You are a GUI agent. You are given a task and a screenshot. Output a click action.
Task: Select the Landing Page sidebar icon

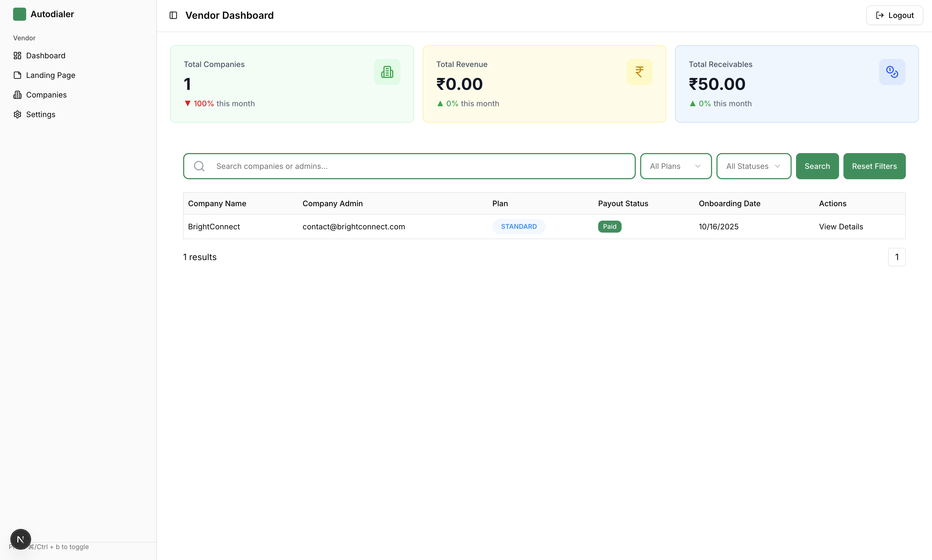[17, 75]
